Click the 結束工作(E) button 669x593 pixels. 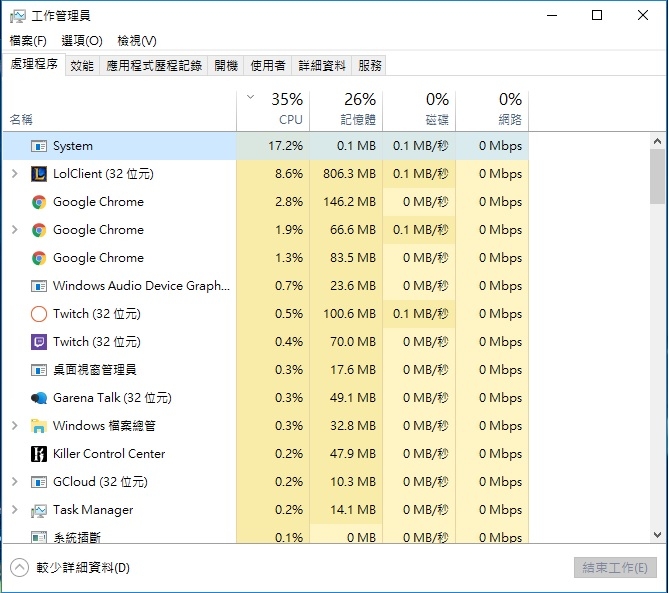click(x=615, y=568)
